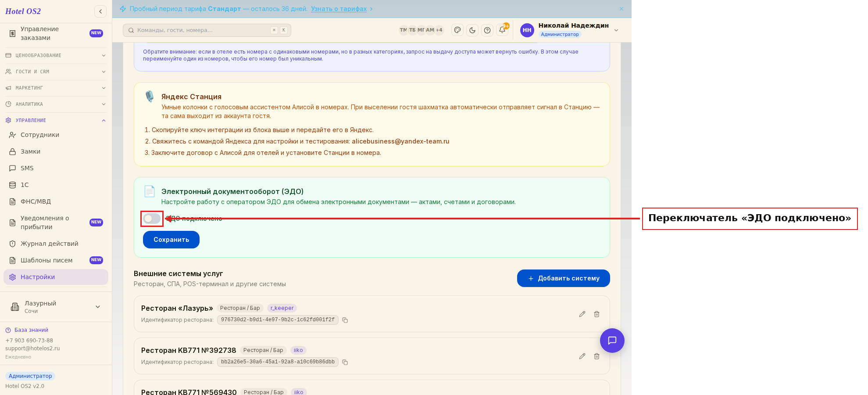The height and width of the screenshot is (395, 868).
Task: Open Шаблоны писем
Action: pyautogui.click(x=56, y=260)
